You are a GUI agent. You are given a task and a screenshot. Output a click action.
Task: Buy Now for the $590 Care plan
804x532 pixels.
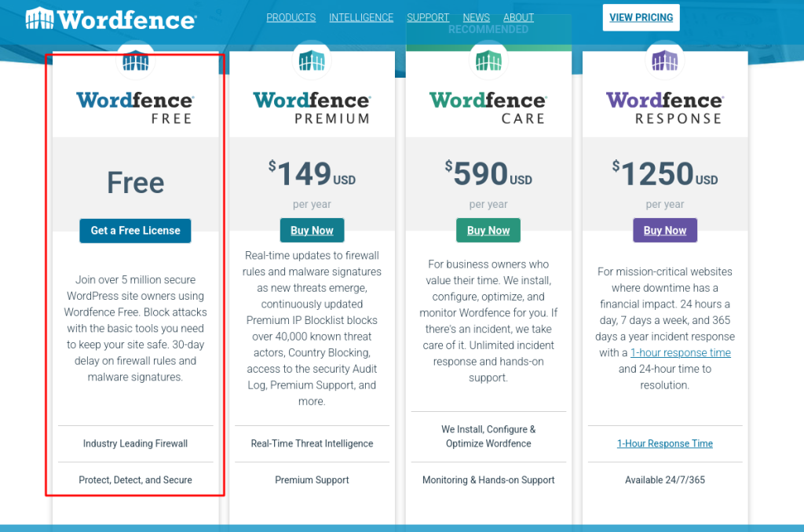[488, 231]
